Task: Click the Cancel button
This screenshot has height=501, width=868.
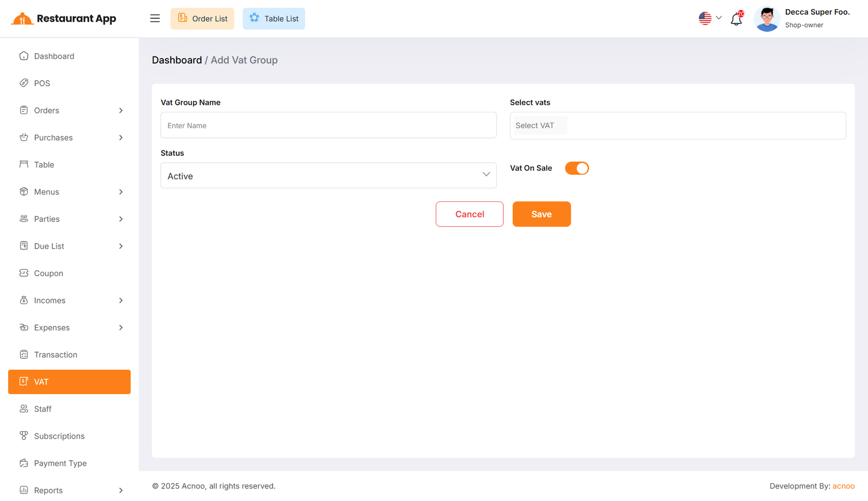Action: (469, 214)
